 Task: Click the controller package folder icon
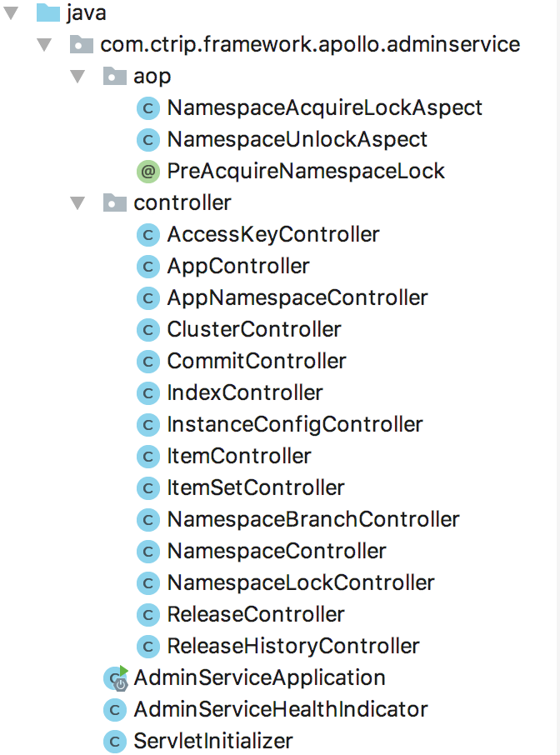point(114,203)
